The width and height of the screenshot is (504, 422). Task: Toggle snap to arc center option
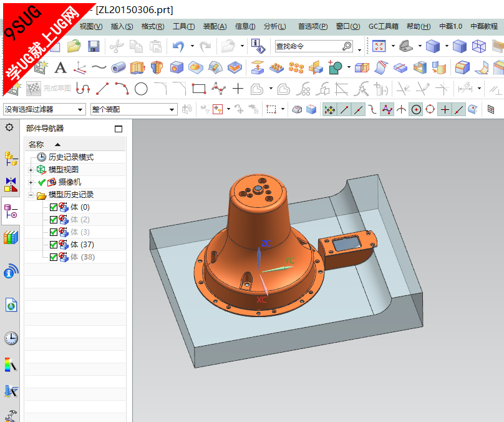(416, 110)
